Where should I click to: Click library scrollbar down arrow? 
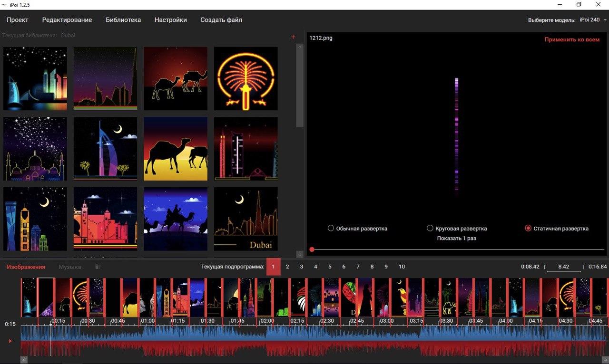click(300, 254)
